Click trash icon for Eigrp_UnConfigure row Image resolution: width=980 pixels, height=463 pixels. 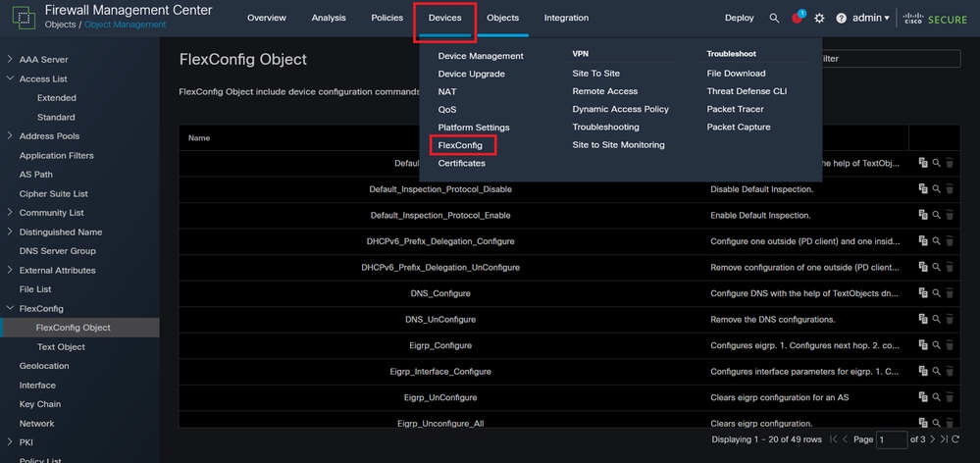(x=950, y=396)
